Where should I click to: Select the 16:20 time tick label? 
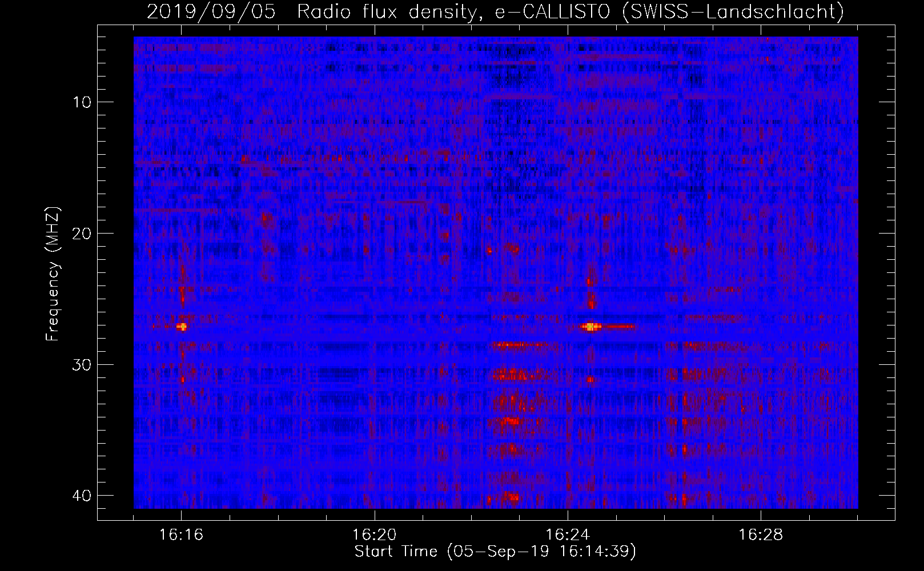(375, 535)
